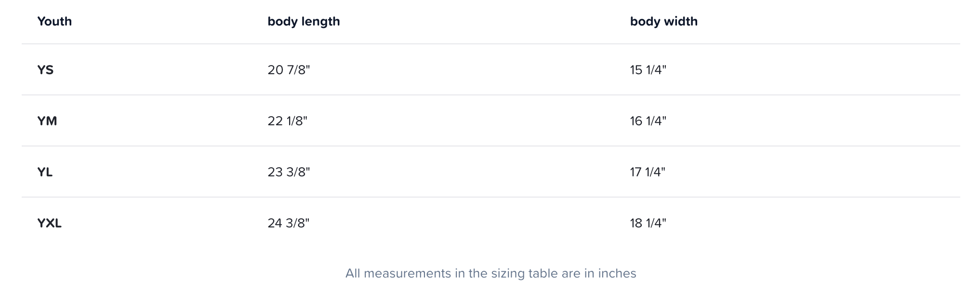Click the divider line above the YXL row
Viewport: 980px width, 292px height.
(x=490, y=197)
